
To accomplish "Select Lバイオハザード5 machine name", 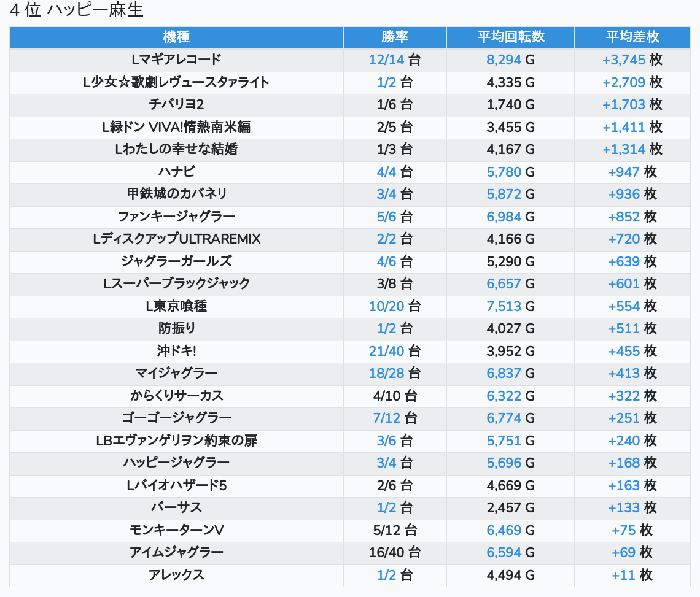I will 176,485.
